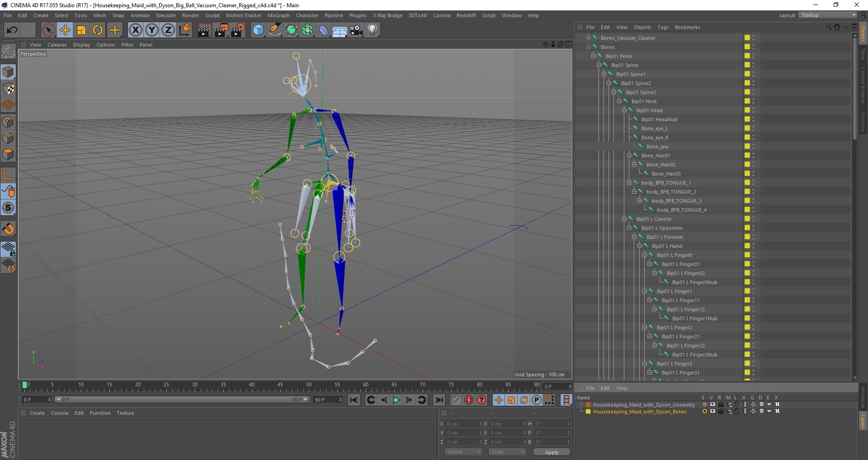Open the viewport Cameras menu
The image size is (868, 460).
tap(57, 45)
